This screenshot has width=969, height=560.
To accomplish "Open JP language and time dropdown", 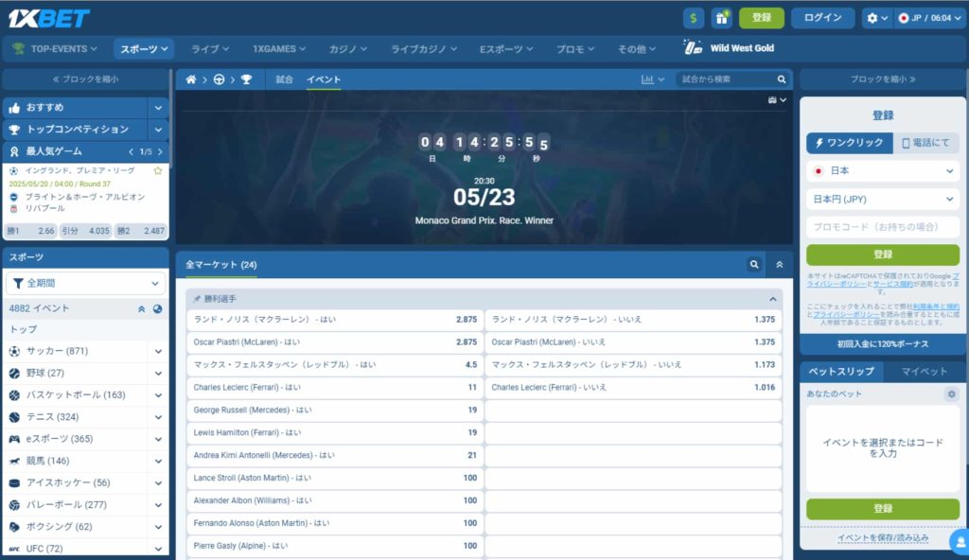I will (x=929, y=18).
